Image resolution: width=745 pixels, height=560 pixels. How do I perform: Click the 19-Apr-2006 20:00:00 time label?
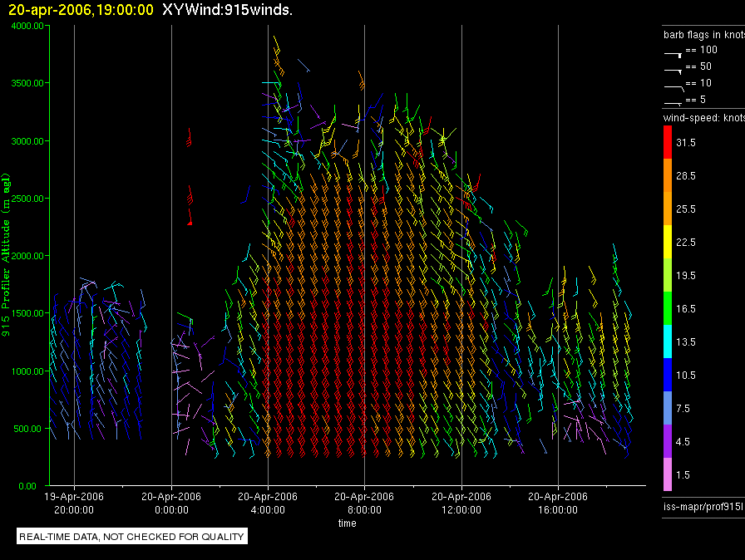pyautogui.click(x=75, y=502)
